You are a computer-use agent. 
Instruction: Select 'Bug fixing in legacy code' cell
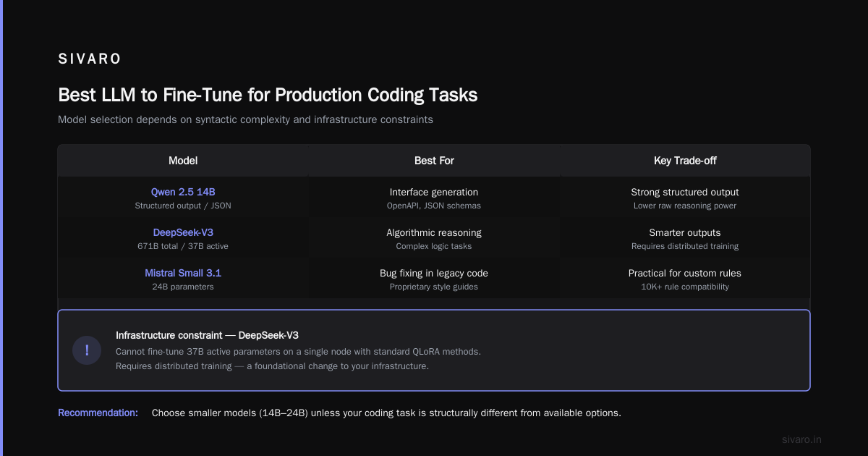[x=434, y=273]
